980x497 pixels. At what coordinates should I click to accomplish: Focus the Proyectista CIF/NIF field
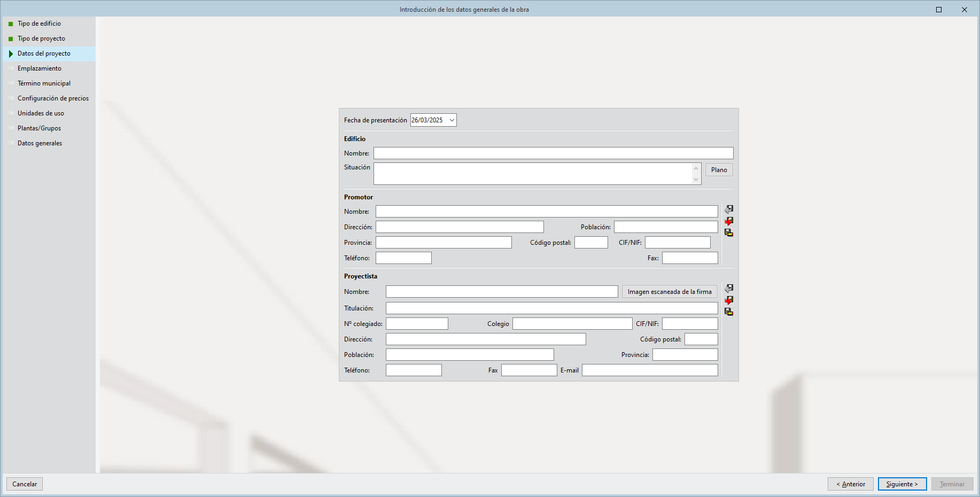690,324
